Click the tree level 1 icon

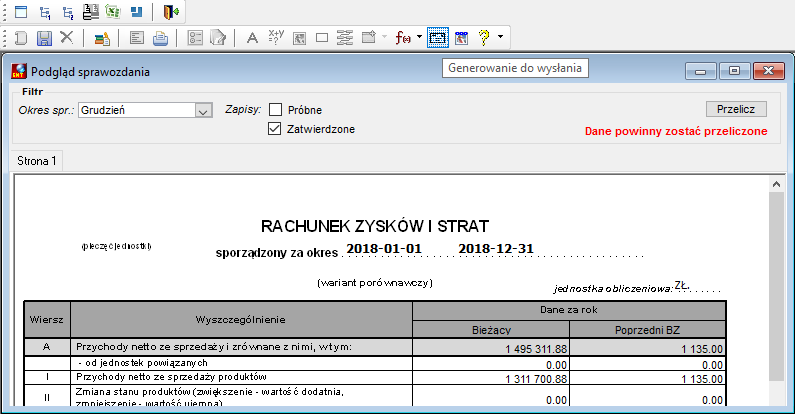pos(45,12)
